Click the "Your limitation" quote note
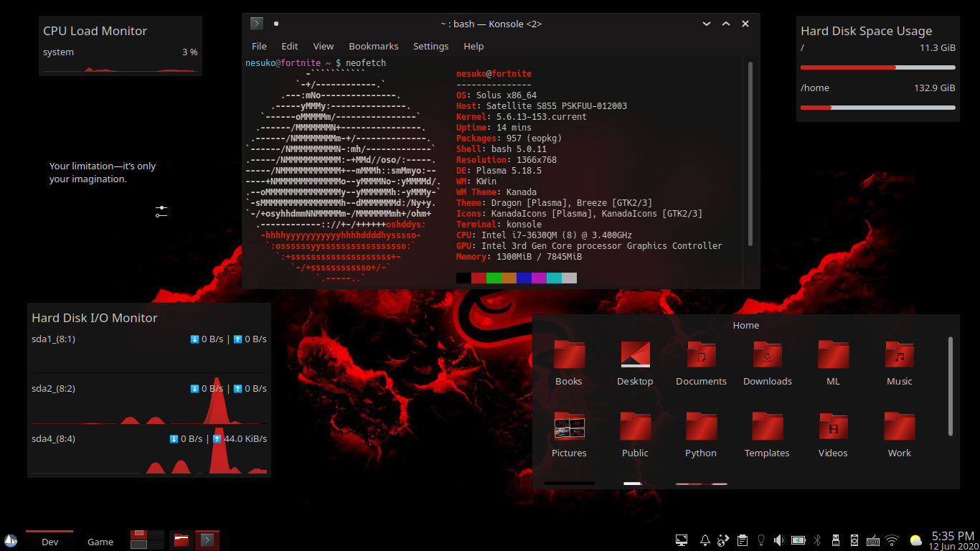This screenshot has width=980, height=551. tap(103, 172)
